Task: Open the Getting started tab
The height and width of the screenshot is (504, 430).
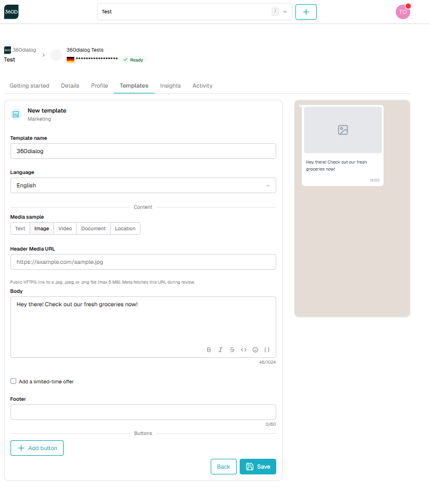Action: (29, 86)
